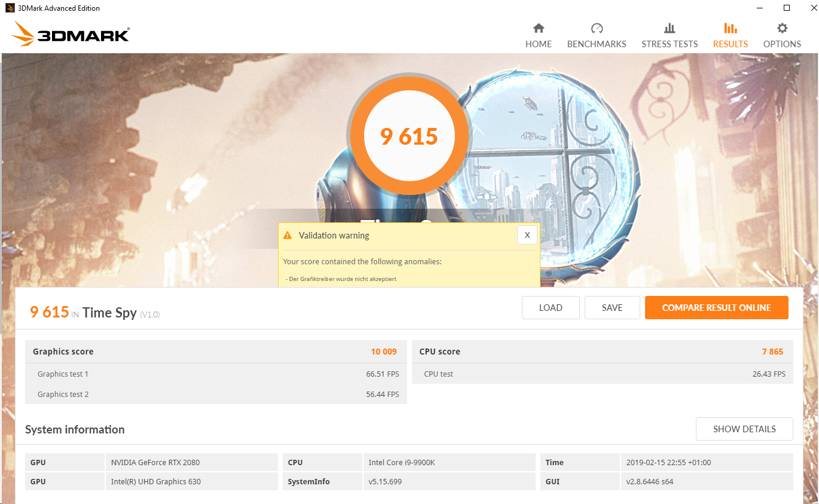Screen dimensions: 819x504
Task: Click the validation warning triangle icon
Action: pyautogui.click(x=288, y=236)
